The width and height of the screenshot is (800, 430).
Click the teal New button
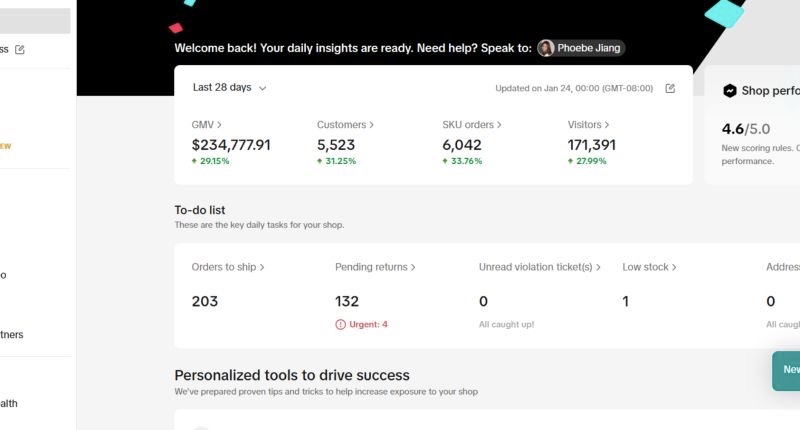[x=788, y=370]
